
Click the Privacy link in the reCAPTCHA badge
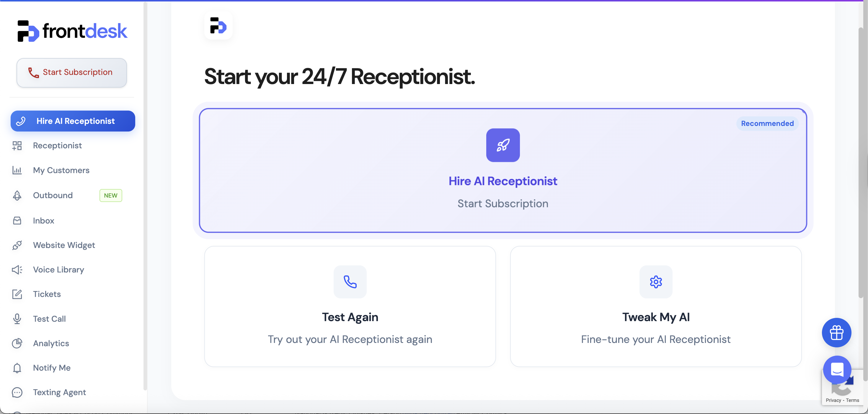click(833, 400)
